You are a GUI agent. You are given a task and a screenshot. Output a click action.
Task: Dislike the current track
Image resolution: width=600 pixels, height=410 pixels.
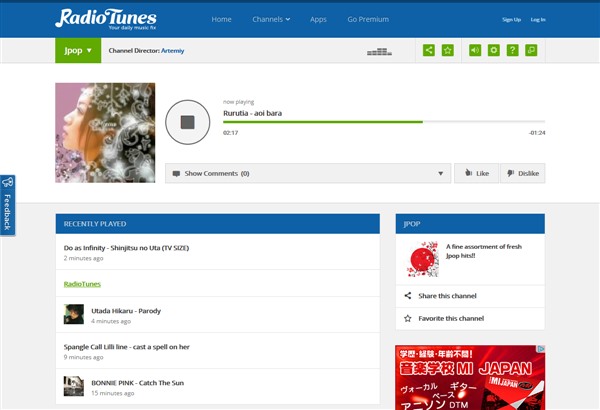click(523, 173)
